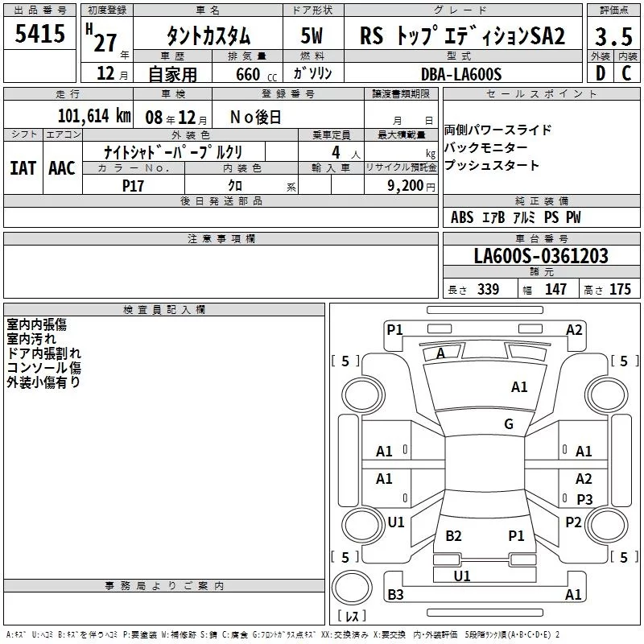644x644 pixels.
Task: Click the spare tire circle above [レス]
Action: [352, 588]
